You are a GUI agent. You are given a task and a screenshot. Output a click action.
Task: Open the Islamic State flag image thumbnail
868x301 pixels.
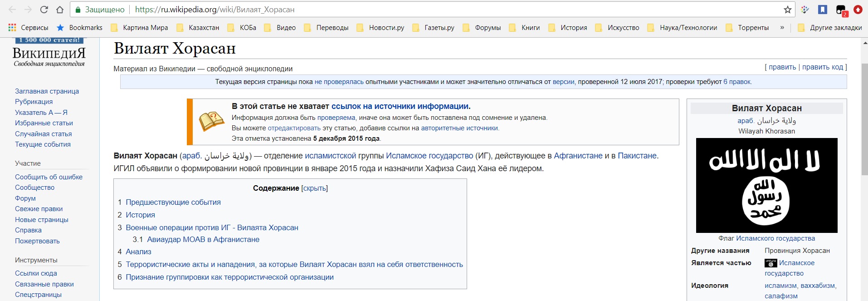pyautogui.click(x=766, y=185)
